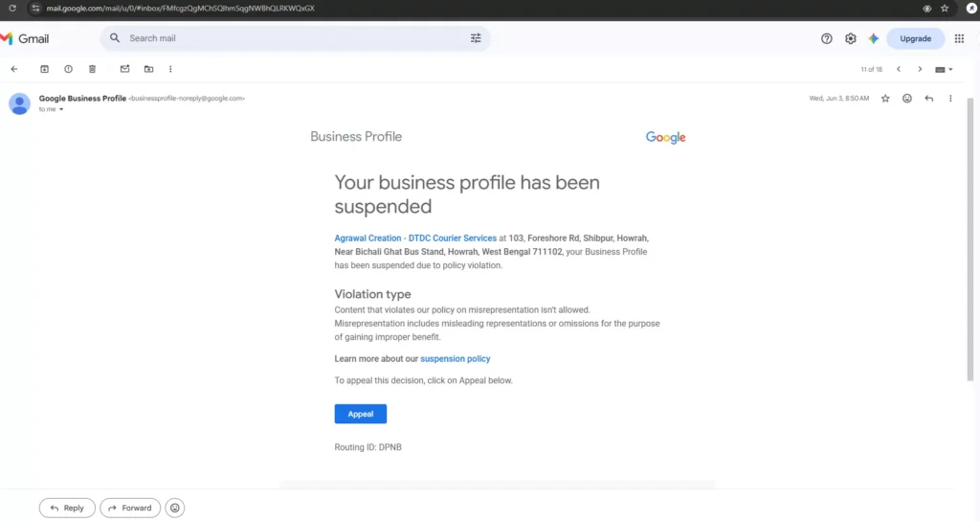This screenshot has width=980, height=522.
Task: Click the email vertical scrollbar
Action: click(970, 238)
